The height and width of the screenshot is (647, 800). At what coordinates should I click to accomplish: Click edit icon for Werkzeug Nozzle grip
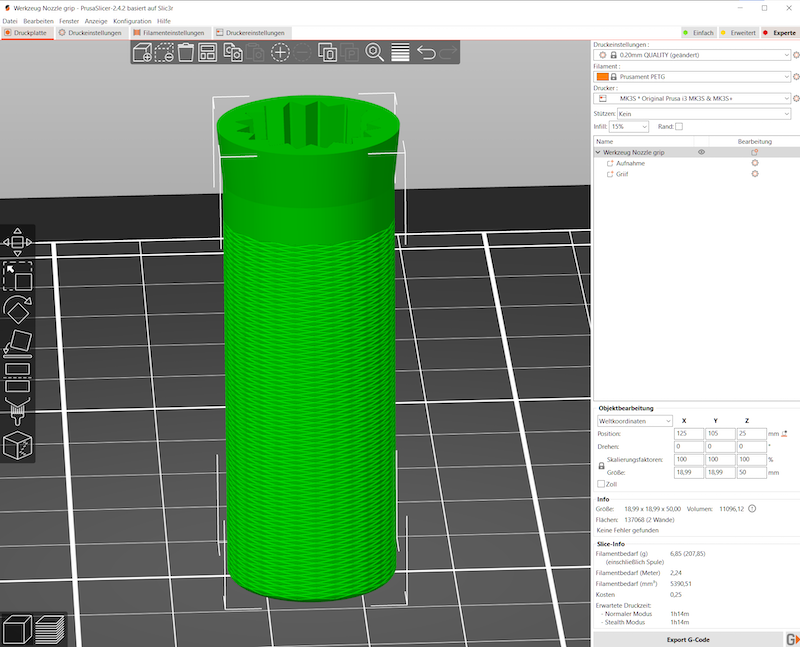click(x=755, y=152)
